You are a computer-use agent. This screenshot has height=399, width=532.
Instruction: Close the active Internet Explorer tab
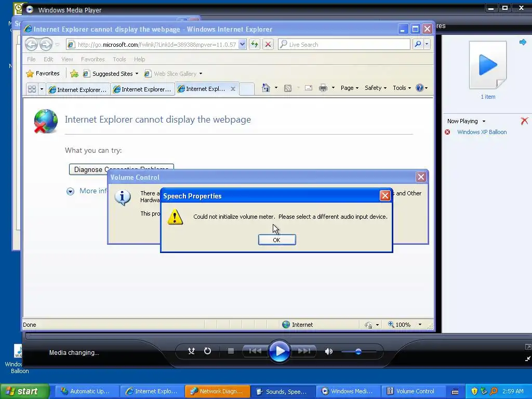click(x=233, y=89)
